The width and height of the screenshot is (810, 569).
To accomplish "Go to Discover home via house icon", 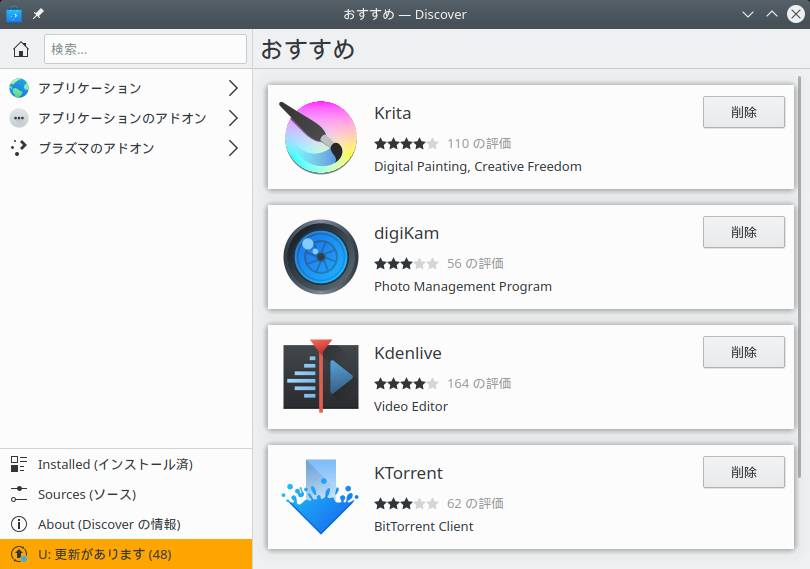I will tap(21, 49).
